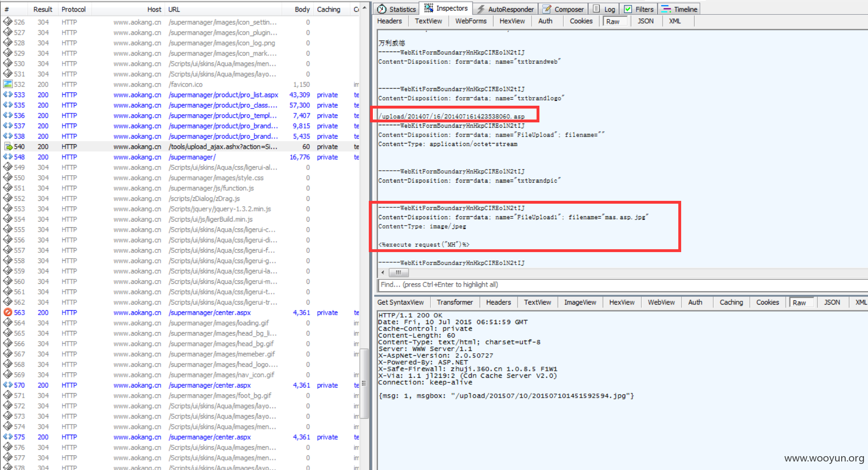Image resolution: width=868 pixels, height=470 pixels.
Task: Click the AutoResponder lightning icon
Action: point(481,9)
